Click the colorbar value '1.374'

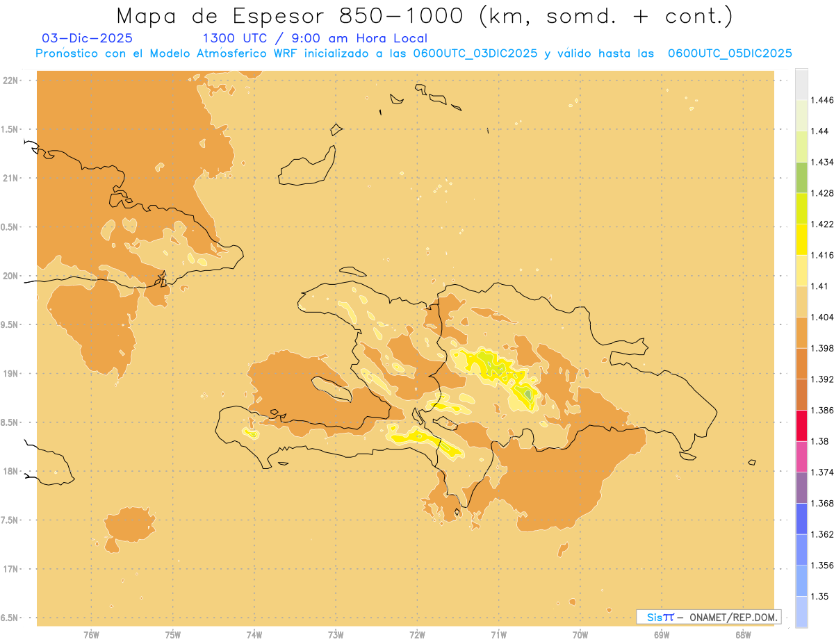[824, 472]
